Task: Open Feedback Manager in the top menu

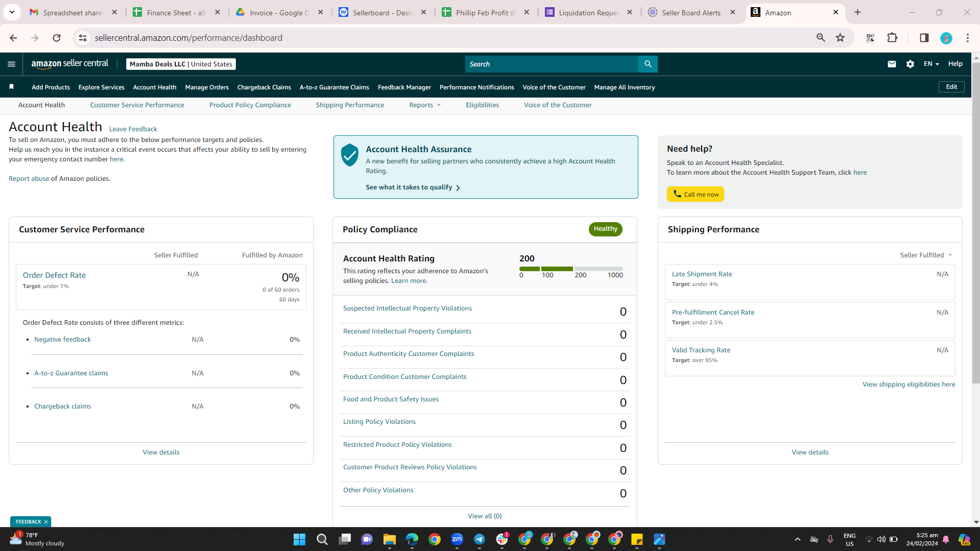Action: click(404, 87)
